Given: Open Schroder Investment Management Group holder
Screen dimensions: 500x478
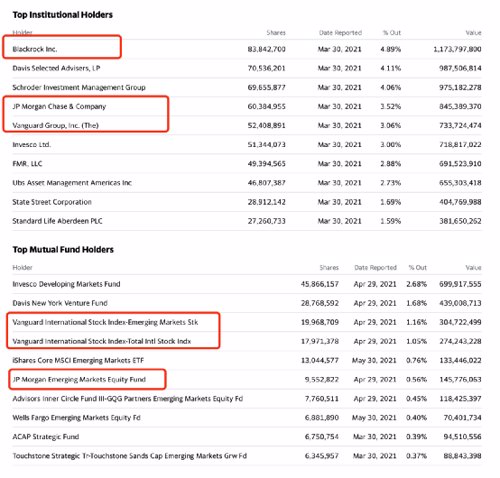Looking at the screenshot, I should click(79, 87).
